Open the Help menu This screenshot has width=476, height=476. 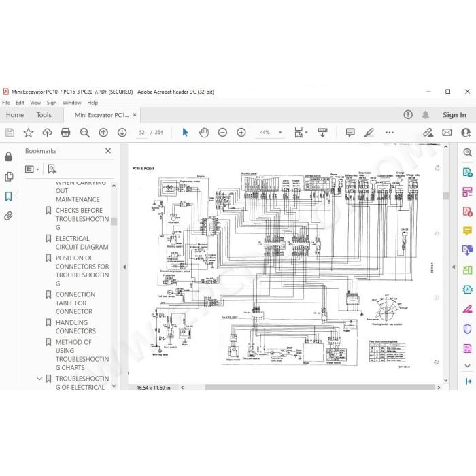coord(92,103)
